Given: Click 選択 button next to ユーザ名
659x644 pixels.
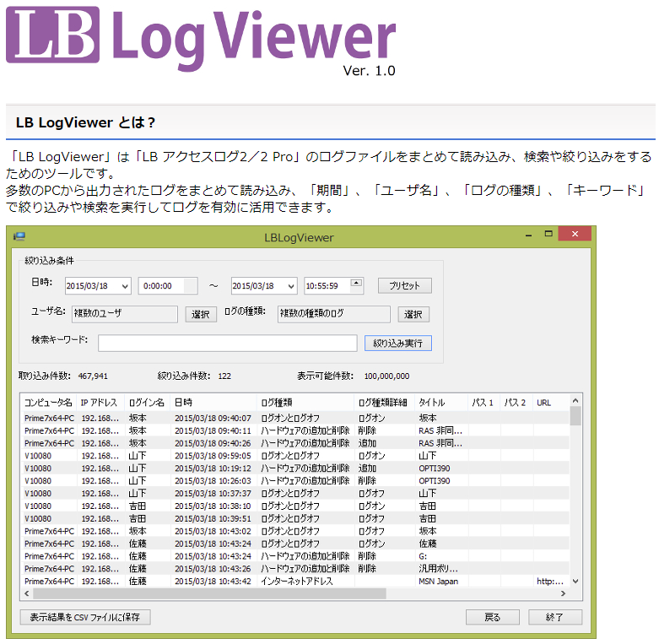Looking at the screenshot, I should [x=200, y=315].
